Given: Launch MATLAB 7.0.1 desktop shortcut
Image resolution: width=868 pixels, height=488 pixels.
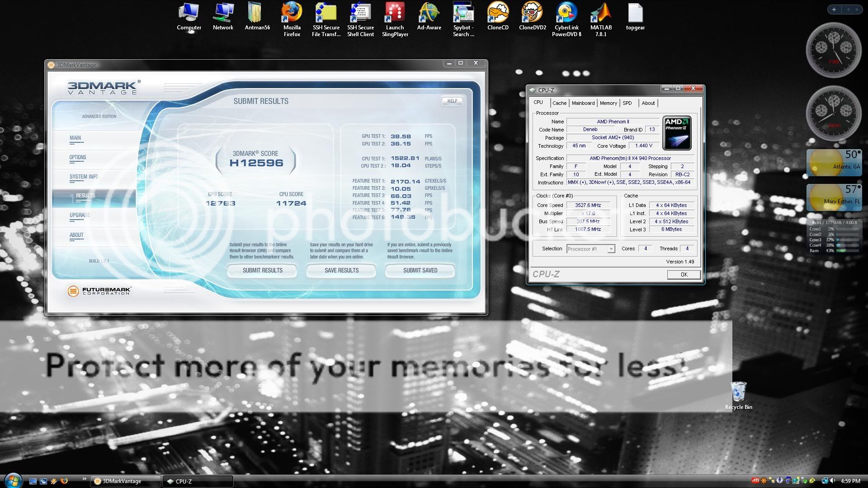Looking at the screenshot, I should (601, 19).
